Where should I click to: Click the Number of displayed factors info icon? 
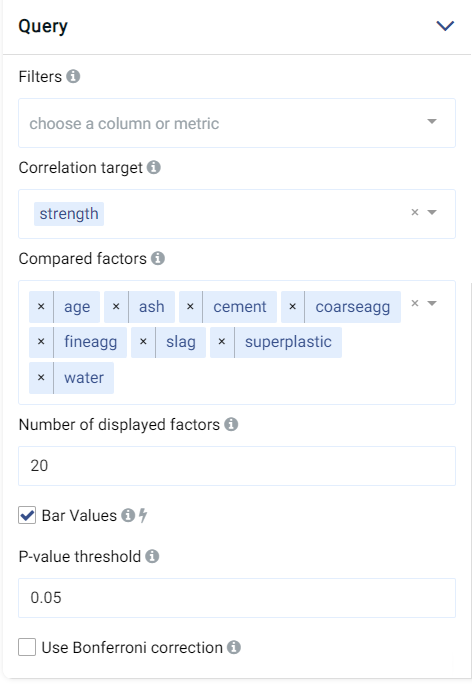pos(231,424)
